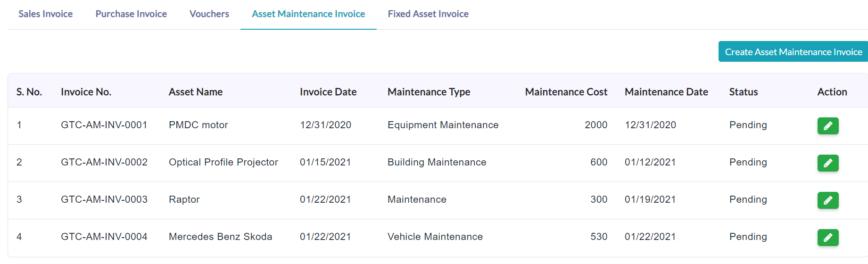Screen dimensions: 868x264
Task: Edit the Optical Profile Projector invoice
Action: (x=828, y=163)
